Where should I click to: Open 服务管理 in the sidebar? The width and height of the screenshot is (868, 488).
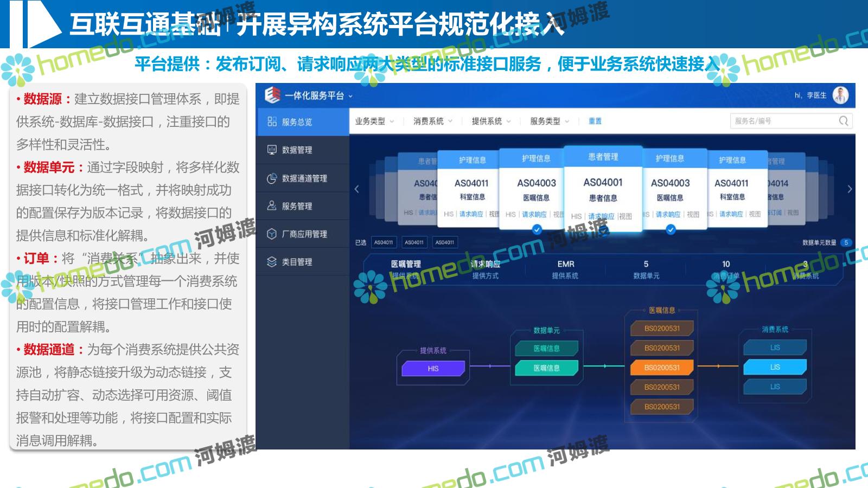[302, 206]
